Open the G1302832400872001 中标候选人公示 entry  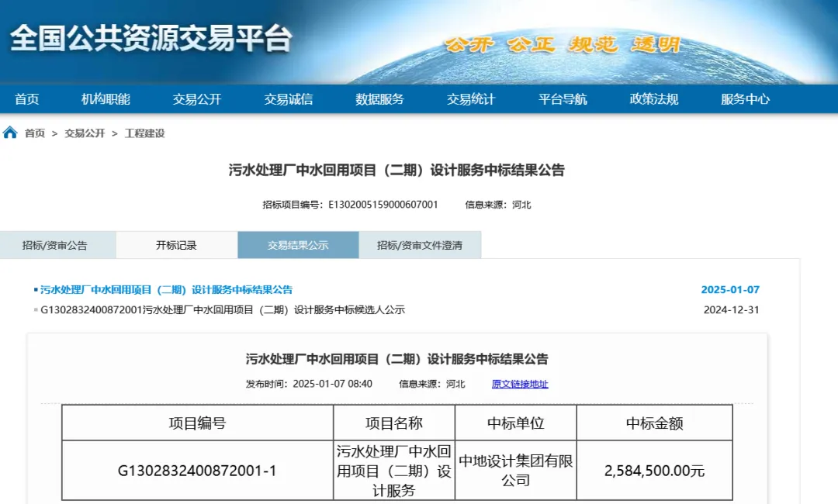tap(222, 310)
